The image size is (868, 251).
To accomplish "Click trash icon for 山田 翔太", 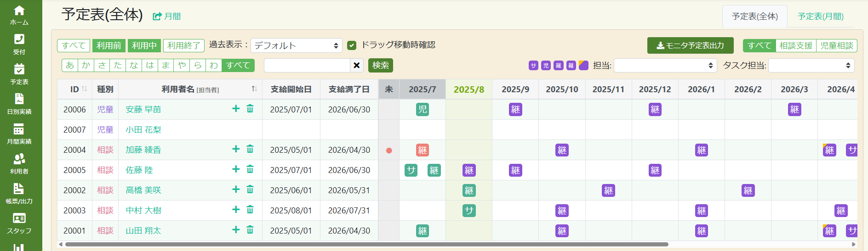I will tap(250, 230).
